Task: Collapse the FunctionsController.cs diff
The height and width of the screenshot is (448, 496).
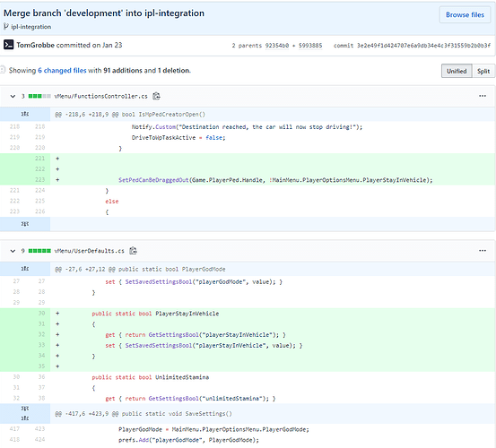Action: pos(13,97)
